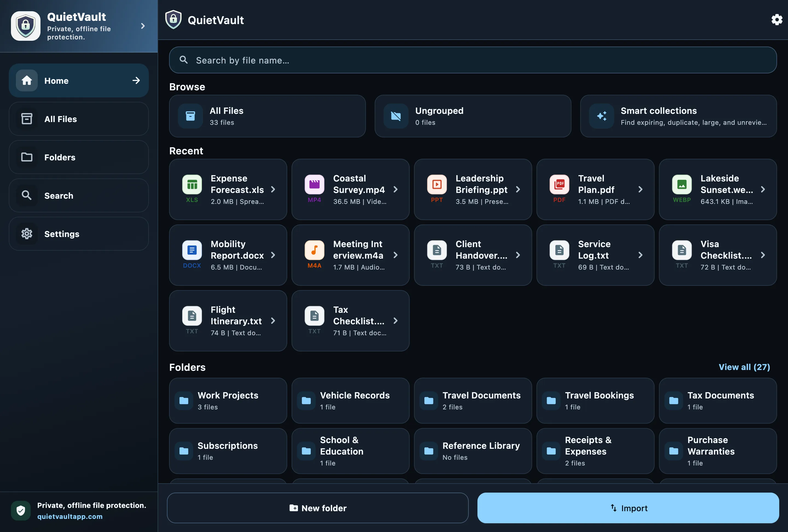This screenshot has width=788, height=532.
Task: Click the Meeting Interview M4A audio icon
Action: pyautogui.click(x=314, y=250)
